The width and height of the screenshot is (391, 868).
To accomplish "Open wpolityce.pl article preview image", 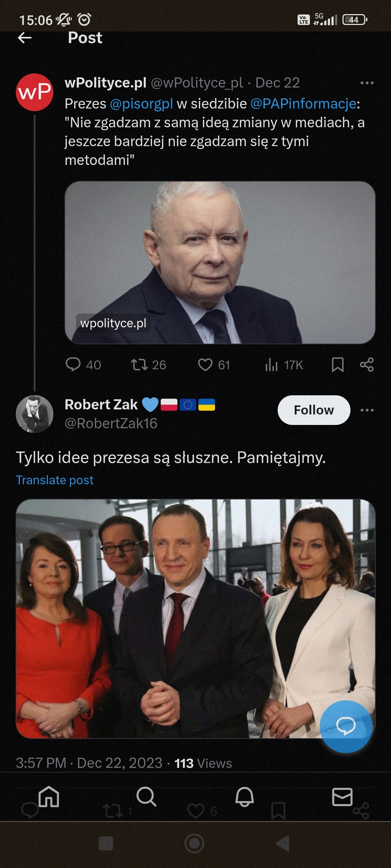I will click(220, 263).
